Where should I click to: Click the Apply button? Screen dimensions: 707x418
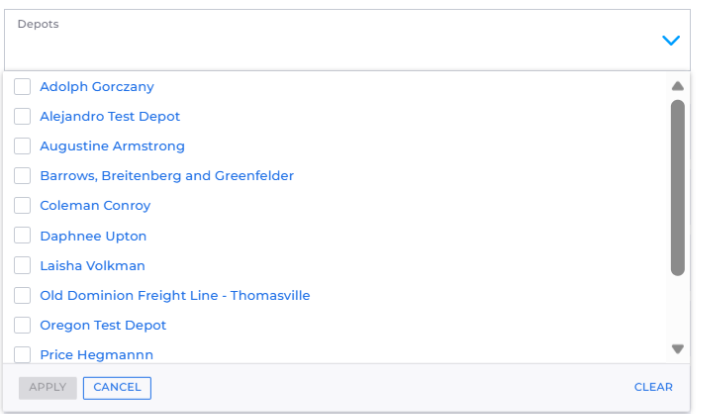click(x=47, y=387)
